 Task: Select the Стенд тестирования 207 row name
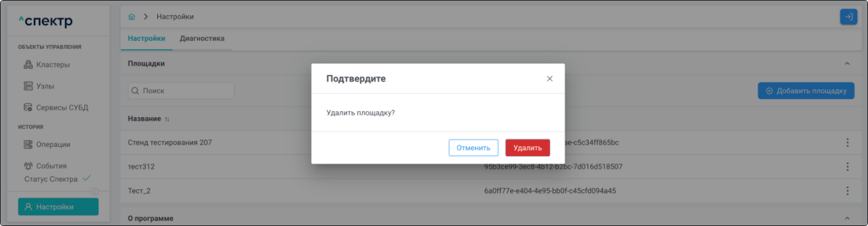[x=170, y=142]
